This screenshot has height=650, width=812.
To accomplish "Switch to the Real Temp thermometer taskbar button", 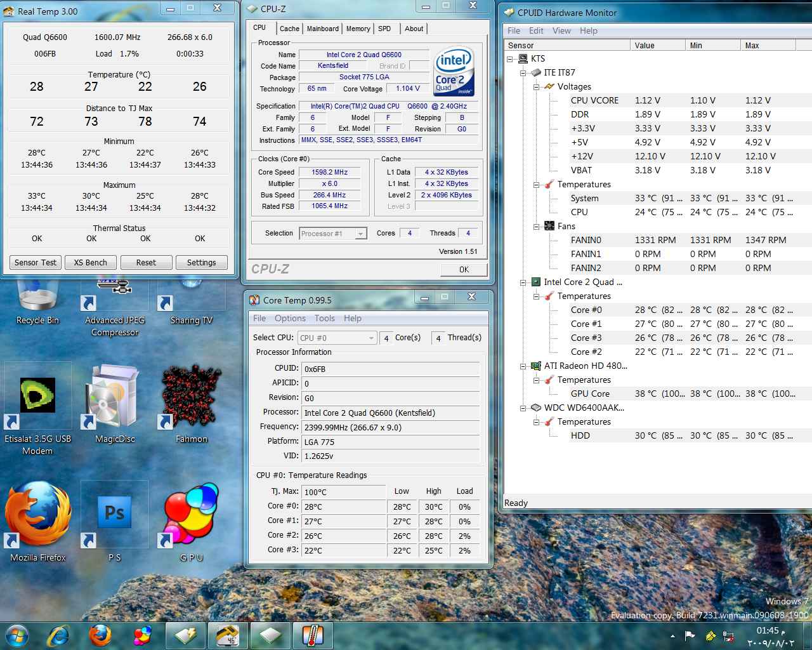I will coord(312,635).
